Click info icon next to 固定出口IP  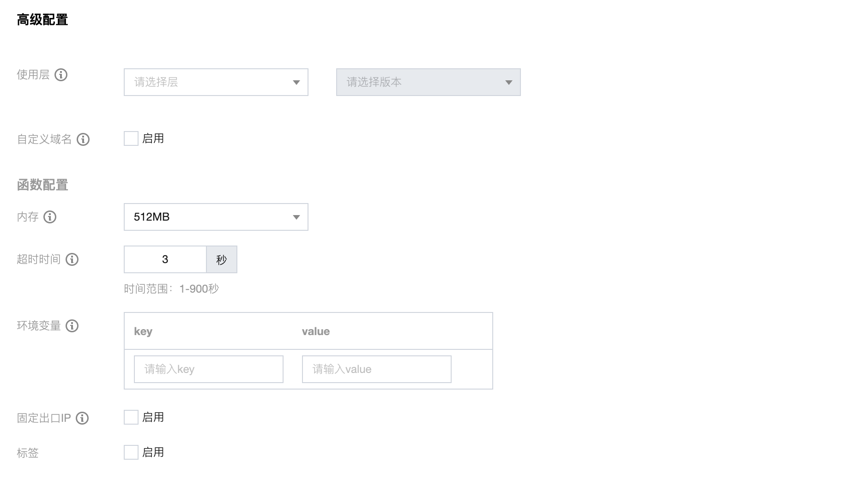[82, 418]
